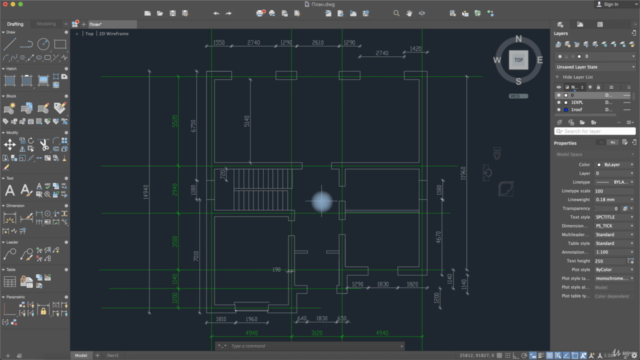640x360 pixels.
Task: Switch to the Лист1 layout tab
Action: [113, 356]
